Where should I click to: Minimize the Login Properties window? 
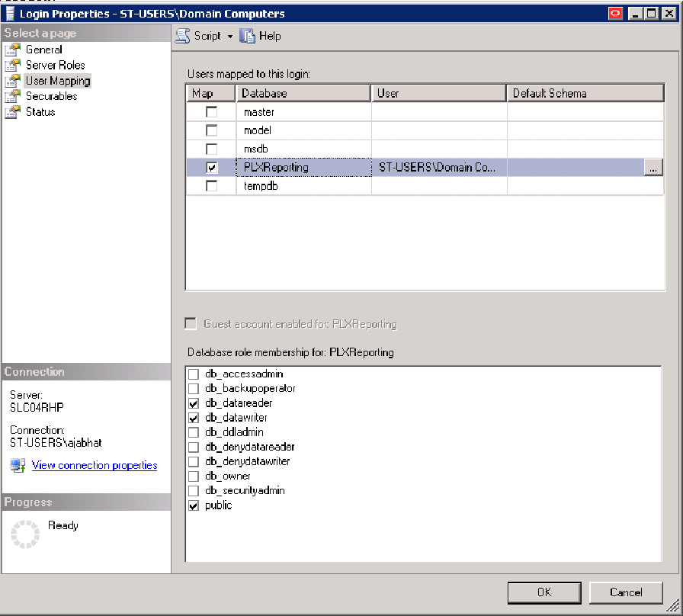pyautogui.click(x=636, y=14)
